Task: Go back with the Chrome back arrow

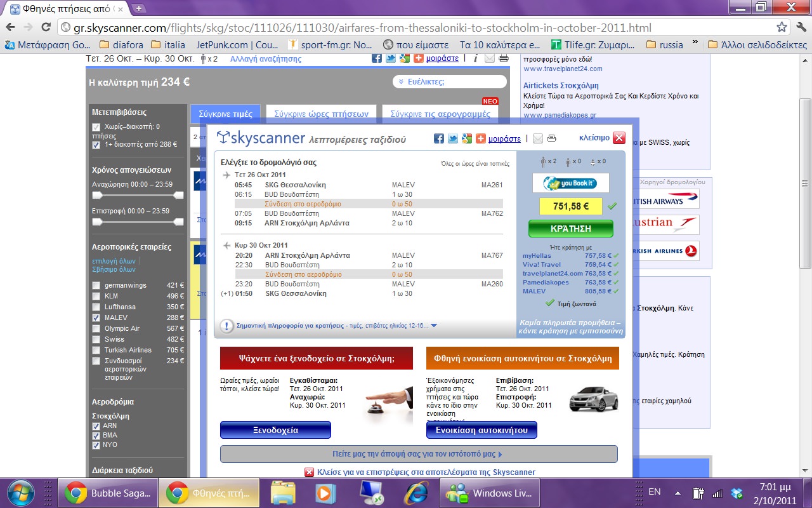Action: click(x=10, y=27)
